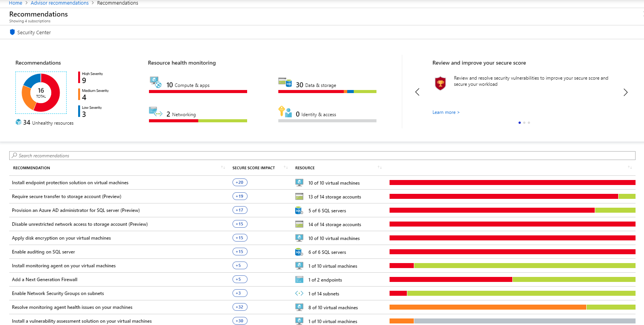Click VM icon in vulnerability assessment row
Screen dimensions: 644x325
299,321
